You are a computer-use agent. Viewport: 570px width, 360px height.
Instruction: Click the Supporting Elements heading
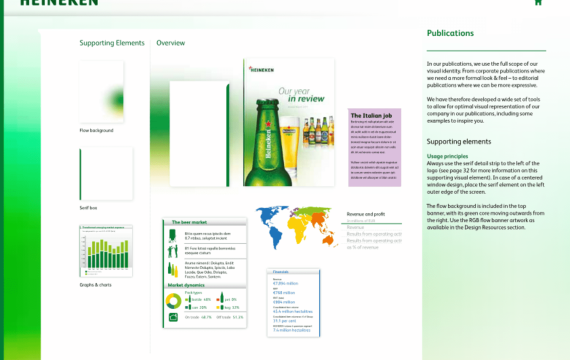tap(112, 43)
